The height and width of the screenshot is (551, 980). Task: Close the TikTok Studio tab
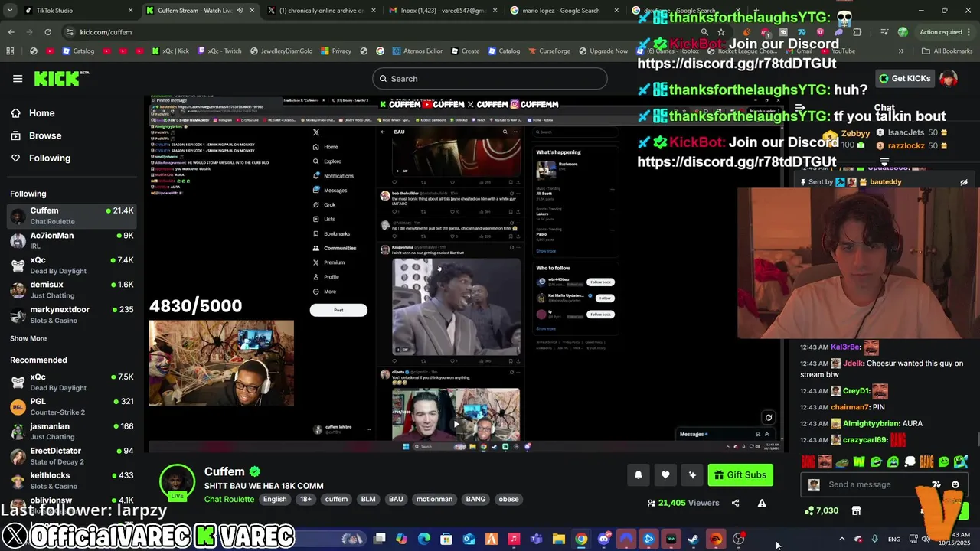[131, 11]
